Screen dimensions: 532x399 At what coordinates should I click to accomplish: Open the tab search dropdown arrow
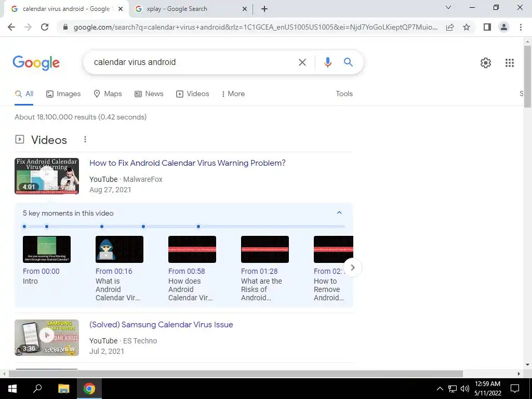448,7
